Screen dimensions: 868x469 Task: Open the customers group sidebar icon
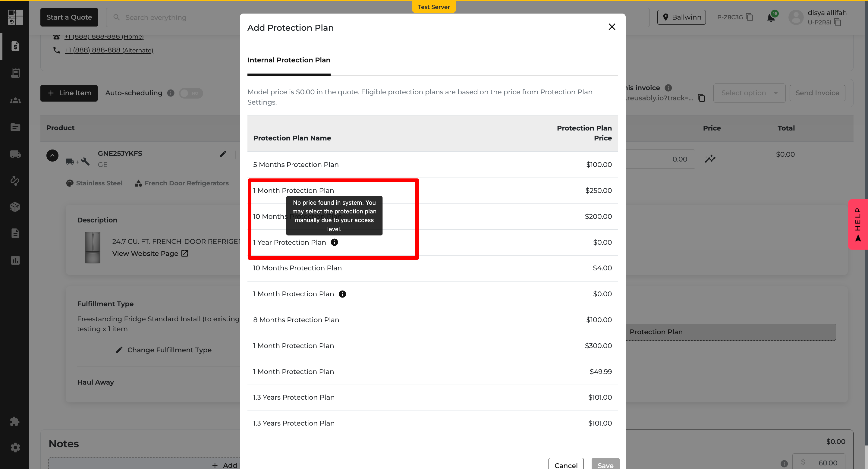point(15,100)
